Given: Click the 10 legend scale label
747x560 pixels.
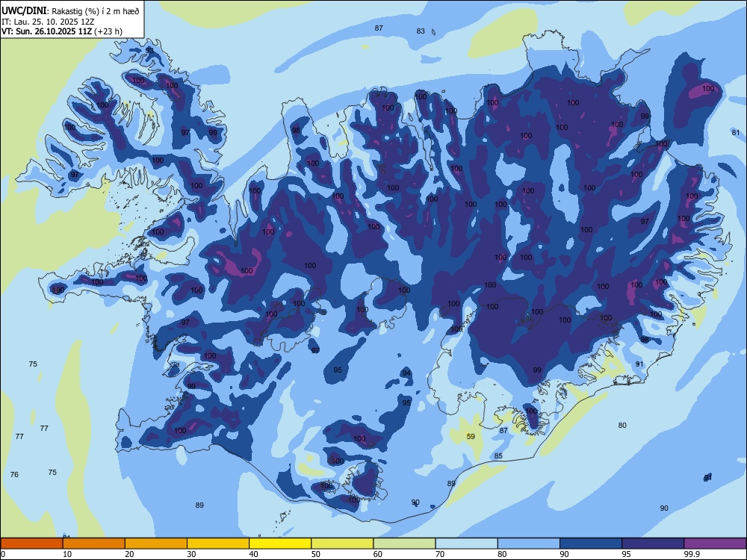Looking at the screenshot, I should (67, 554).
